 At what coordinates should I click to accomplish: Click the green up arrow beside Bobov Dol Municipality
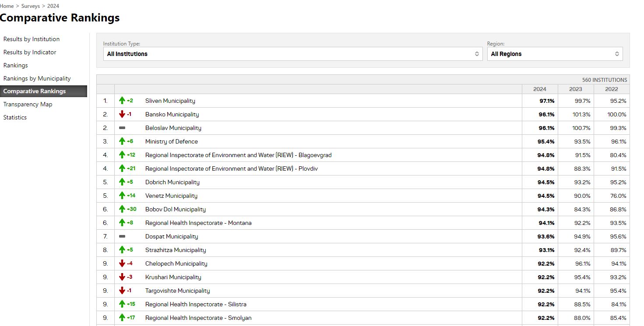(x=122, y=209)
